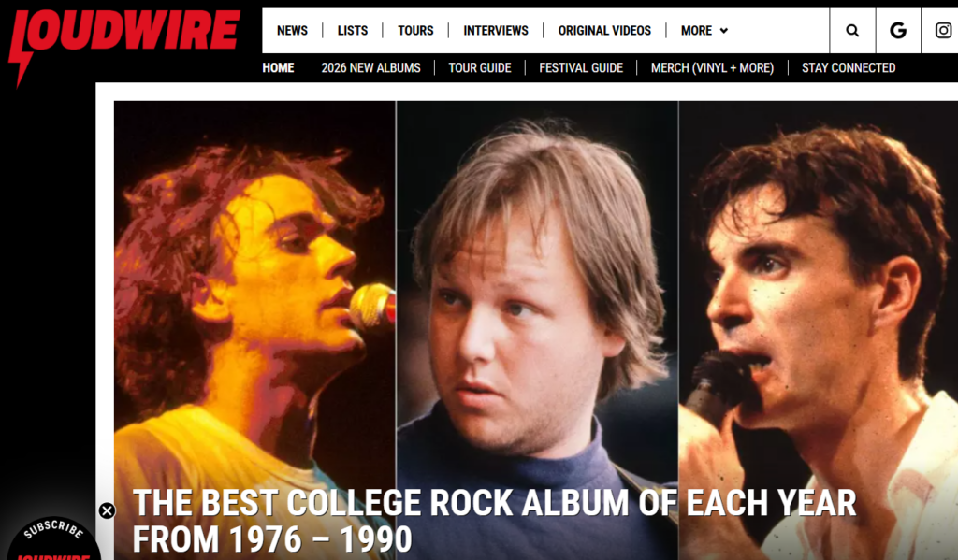This screenshot has width=958, height=560.
Task: Select the Home tab
Action: 278,68
